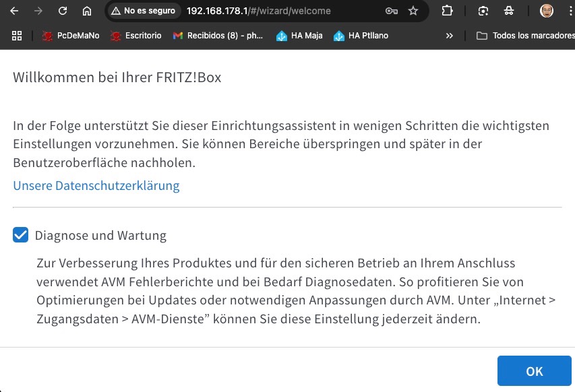Open 'Unsere Datenschutzerklärung' link
Viewport: 575px width, 392px height.
click(x=96, y=186)
